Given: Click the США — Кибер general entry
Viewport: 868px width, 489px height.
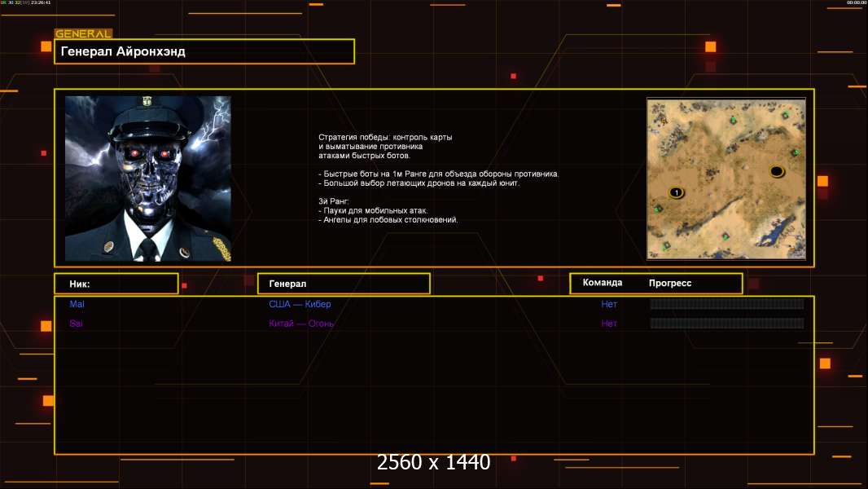Looking at the screenshot, I should tap(300, 304).
